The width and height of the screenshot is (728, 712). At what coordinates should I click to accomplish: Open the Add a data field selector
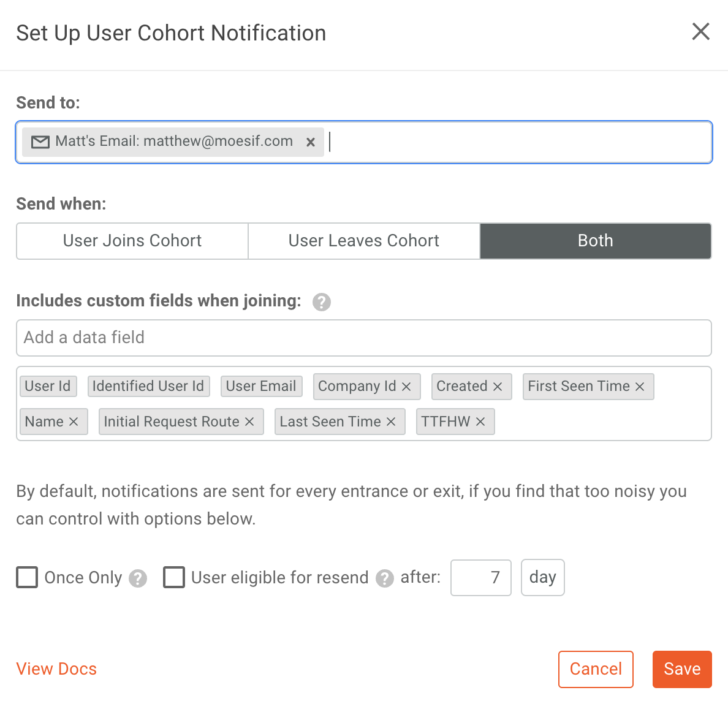364,338
